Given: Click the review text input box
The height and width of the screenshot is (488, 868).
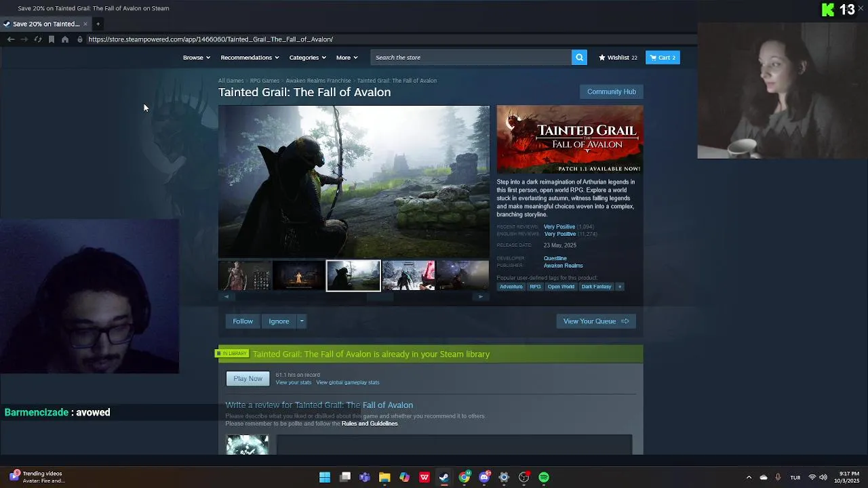Looking at the screenshot, I should (x=454, y=445).
